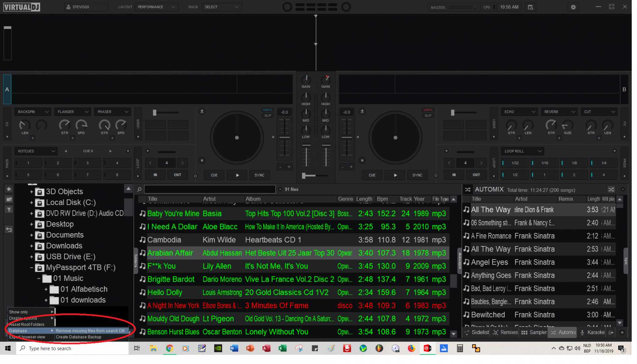Viewport: 637px width, 364px height.
Task: Open Word from the Windows taskbar
Action: (234, 348)
